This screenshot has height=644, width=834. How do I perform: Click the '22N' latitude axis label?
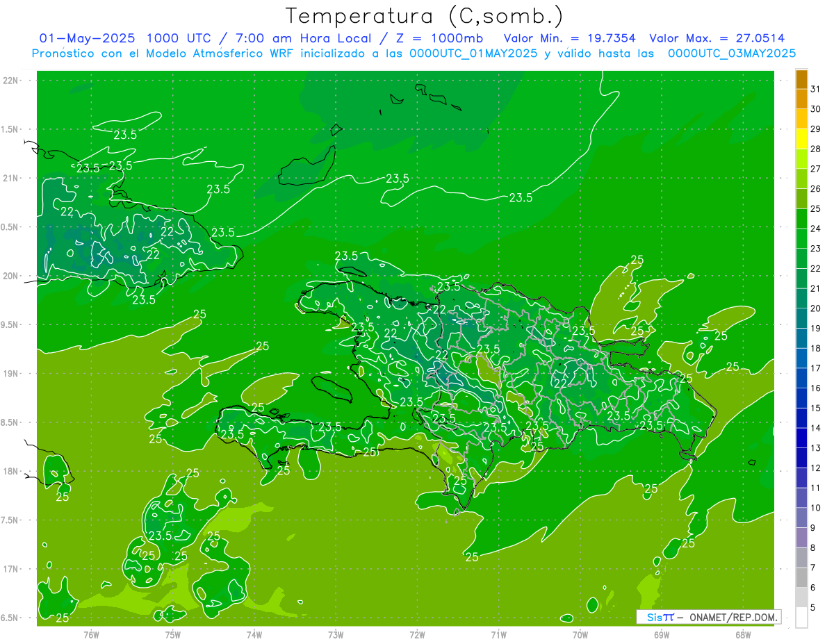[11, 81]
